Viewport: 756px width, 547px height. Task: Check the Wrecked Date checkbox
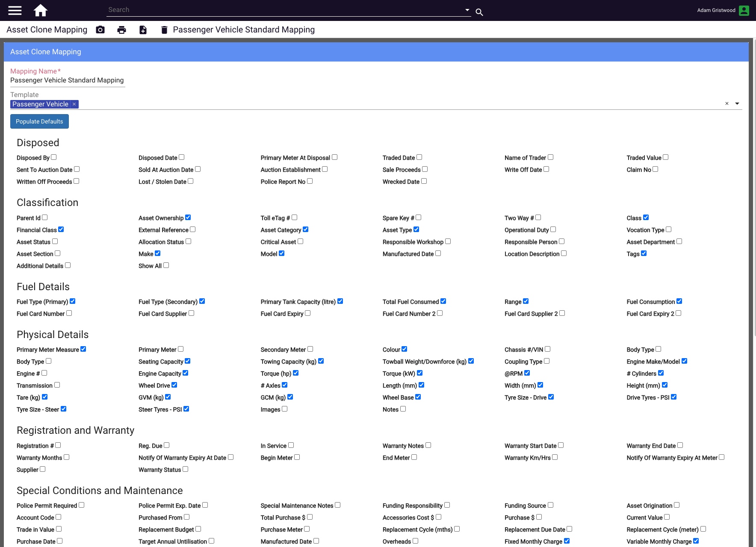(x=424, y=181)
